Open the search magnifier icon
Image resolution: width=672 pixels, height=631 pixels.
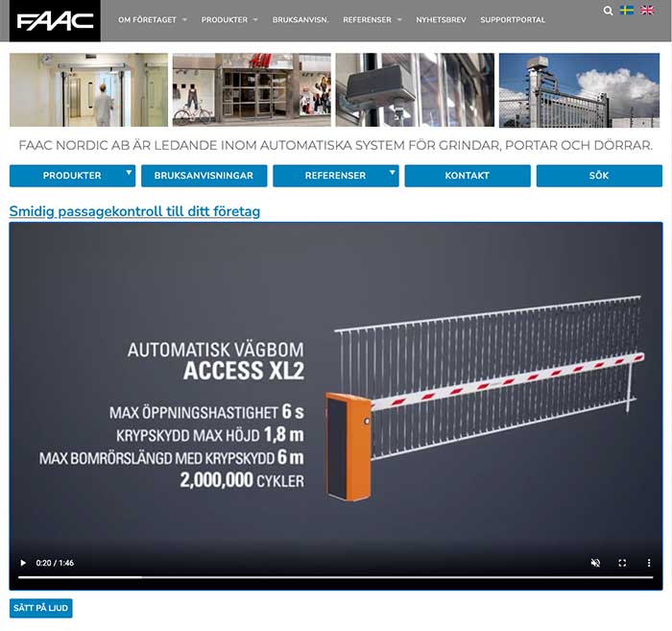tap(608, 11)
